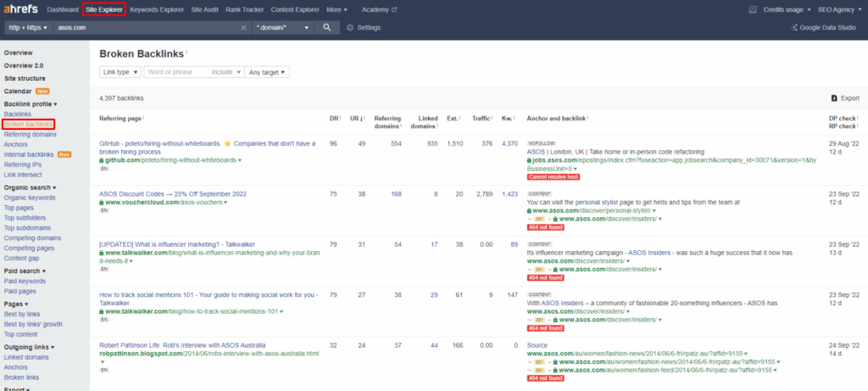
Task: Open Overview 2.0 in the sidebar
Action: coord(23,65)
